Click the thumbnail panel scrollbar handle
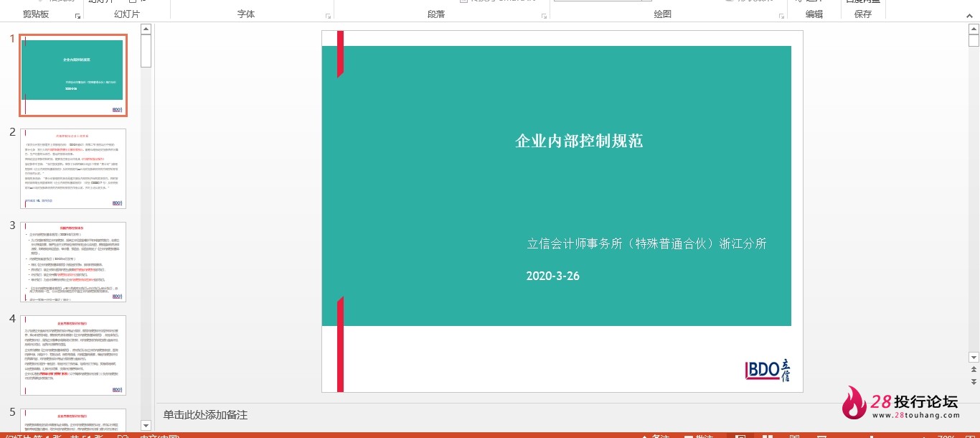Image resolution: width=980 pixels, height=438 pixels. click(x=146, y=50)
